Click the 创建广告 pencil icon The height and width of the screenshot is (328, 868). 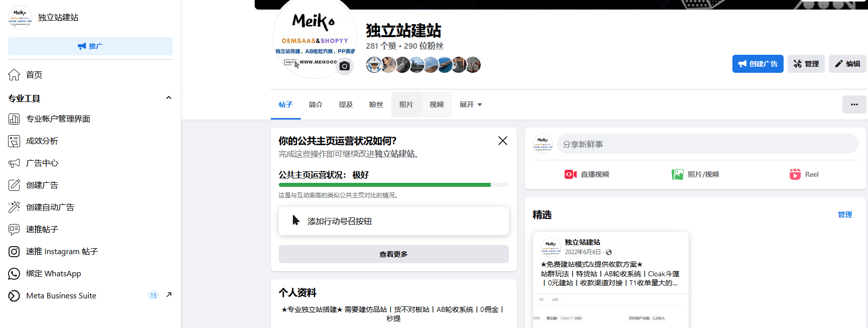pyautogui.click(x=14, y=185)
